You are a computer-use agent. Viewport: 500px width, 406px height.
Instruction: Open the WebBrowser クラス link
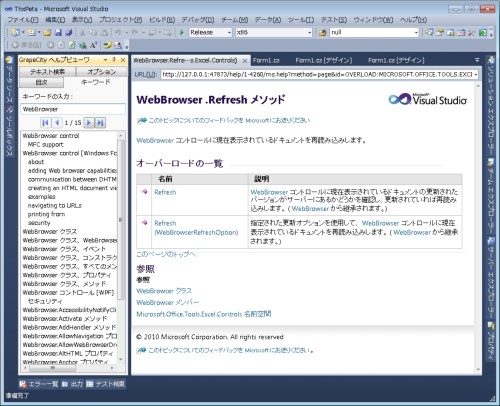coord(164,291)
